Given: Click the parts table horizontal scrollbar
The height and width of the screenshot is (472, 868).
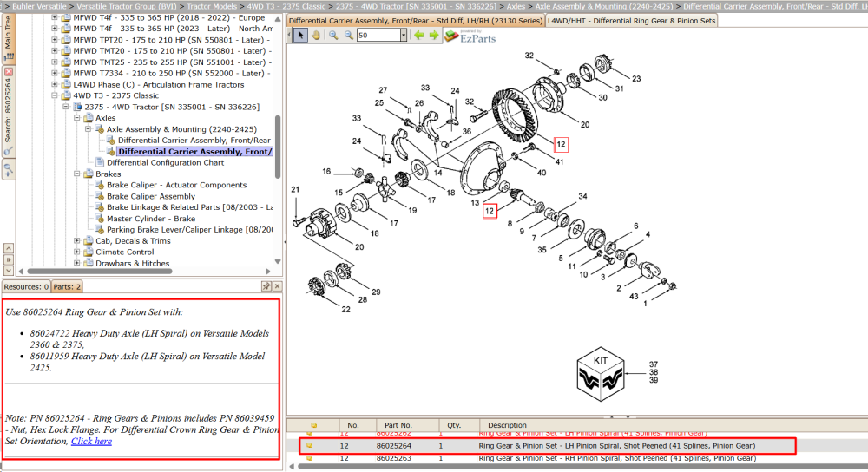Looking at the screenshot, I should click(x=582, y=467).
